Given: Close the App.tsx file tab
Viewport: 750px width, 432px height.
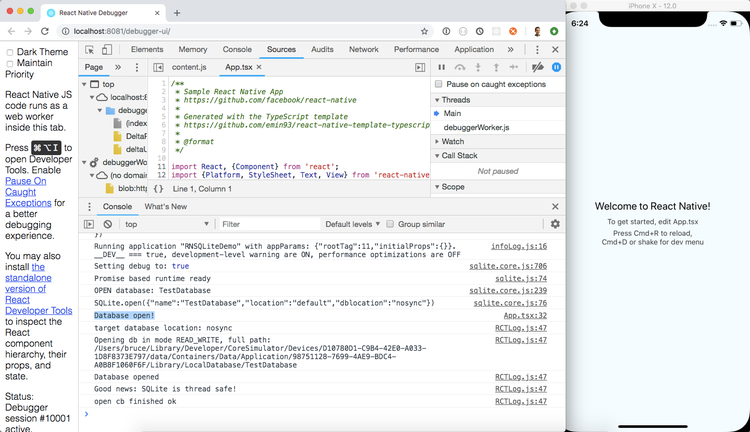Looking at the screenshot, I should click(259, 67).
